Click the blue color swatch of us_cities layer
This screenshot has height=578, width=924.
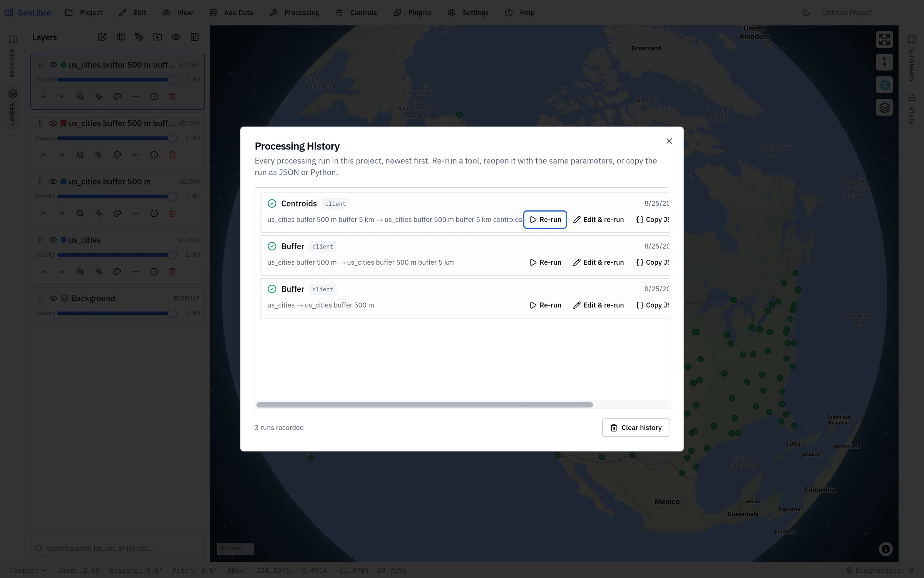pyautogui.click(x=64, y=240)
